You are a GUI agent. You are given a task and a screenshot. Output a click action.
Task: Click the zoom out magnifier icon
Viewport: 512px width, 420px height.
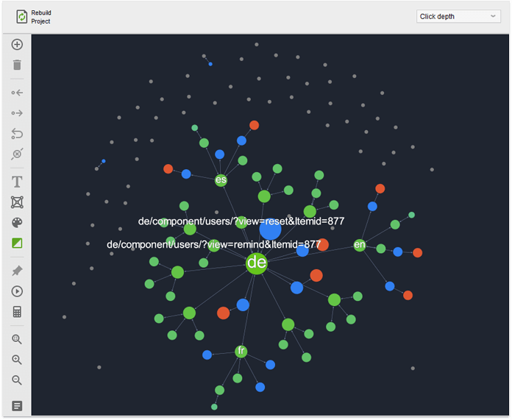[x=17, y=380]
